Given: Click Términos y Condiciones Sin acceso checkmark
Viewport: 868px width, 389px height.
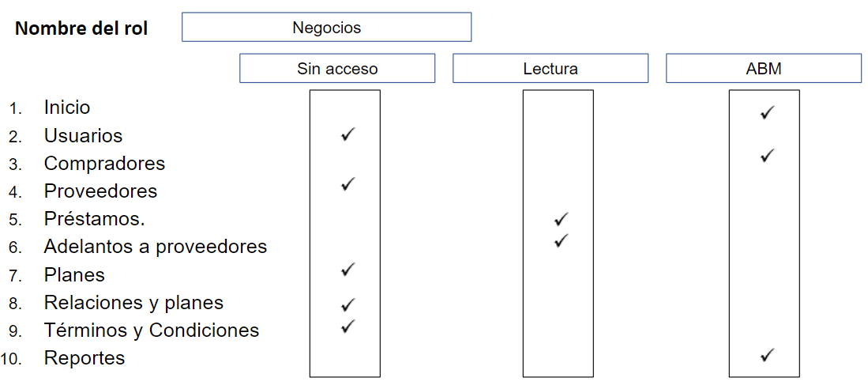Looking at the screenshot, I should (x=348, y=326).
